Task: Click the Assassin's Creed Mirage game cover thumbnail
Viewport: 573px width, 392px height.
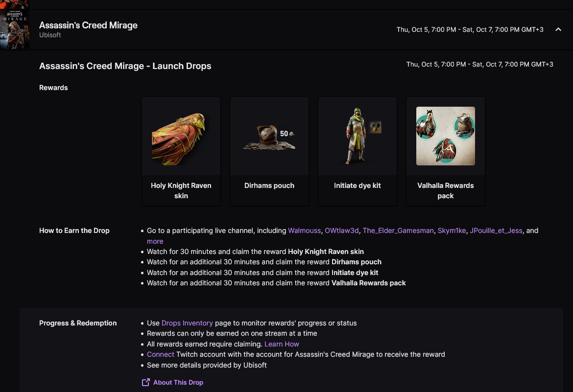Action: click(14, 29)
